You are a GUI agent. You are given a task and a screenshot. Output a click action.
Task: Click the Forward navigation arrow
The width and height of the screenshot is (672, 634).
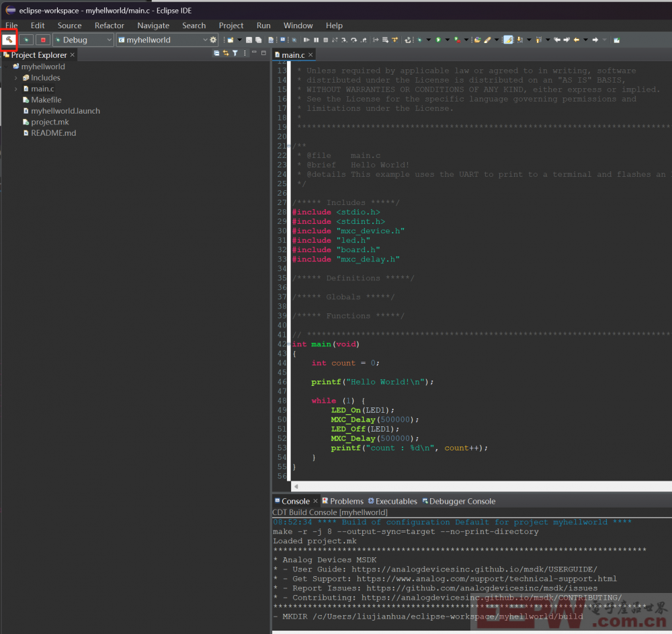click(595, 40)
